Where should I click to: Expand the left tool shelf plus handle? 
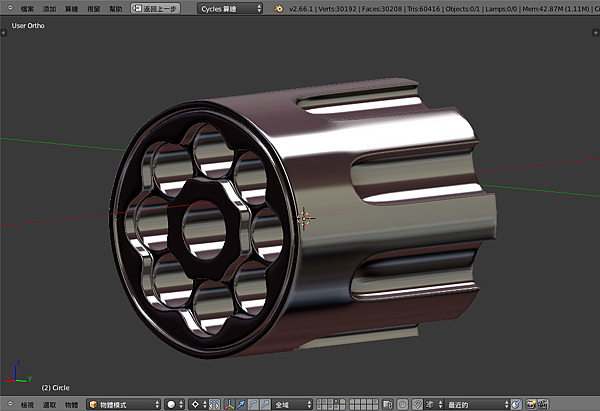point(3,33)
